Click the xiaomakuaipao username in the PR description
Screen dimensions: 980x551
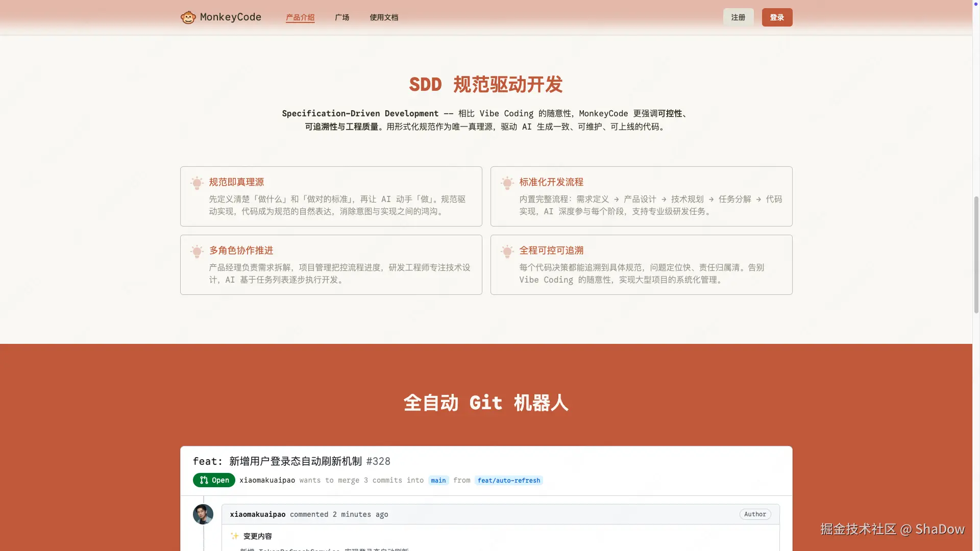(x=267, y=480)
